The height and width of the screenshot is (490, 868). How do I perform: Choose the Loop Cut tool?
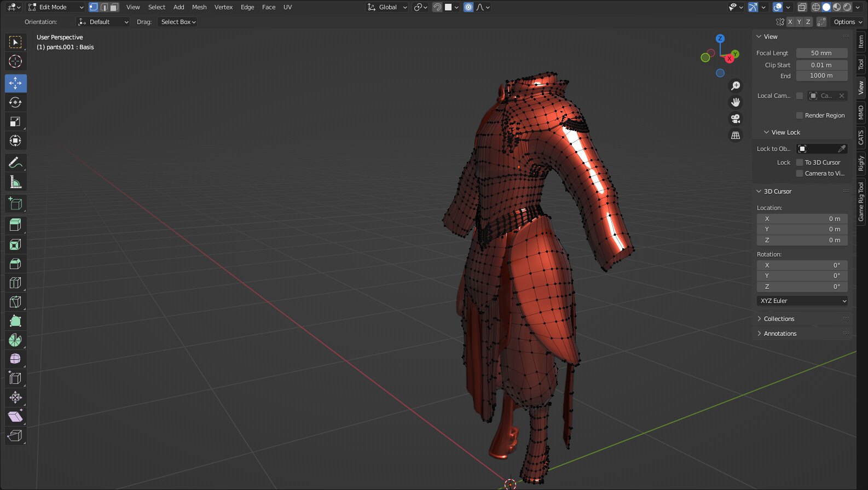[15, 283]
